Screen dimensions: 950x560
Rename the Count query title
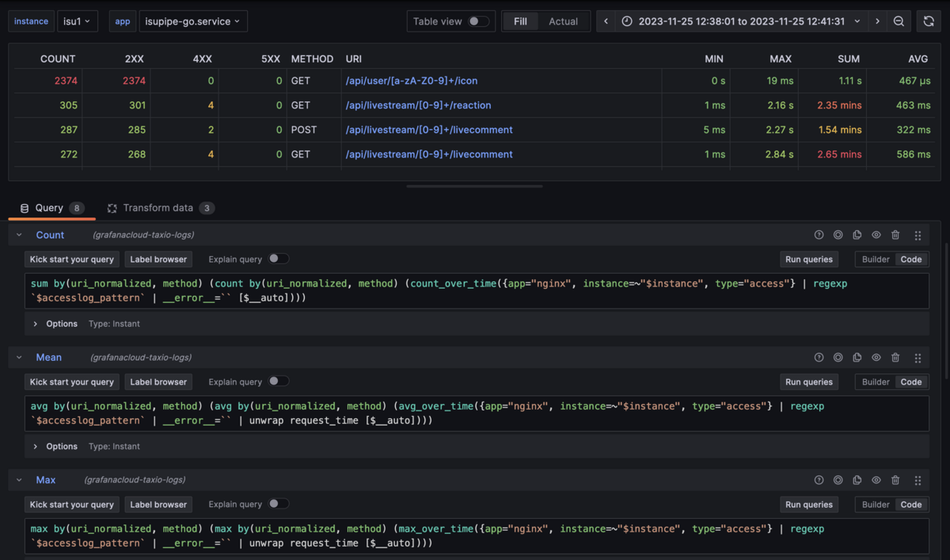click(50, 235)
